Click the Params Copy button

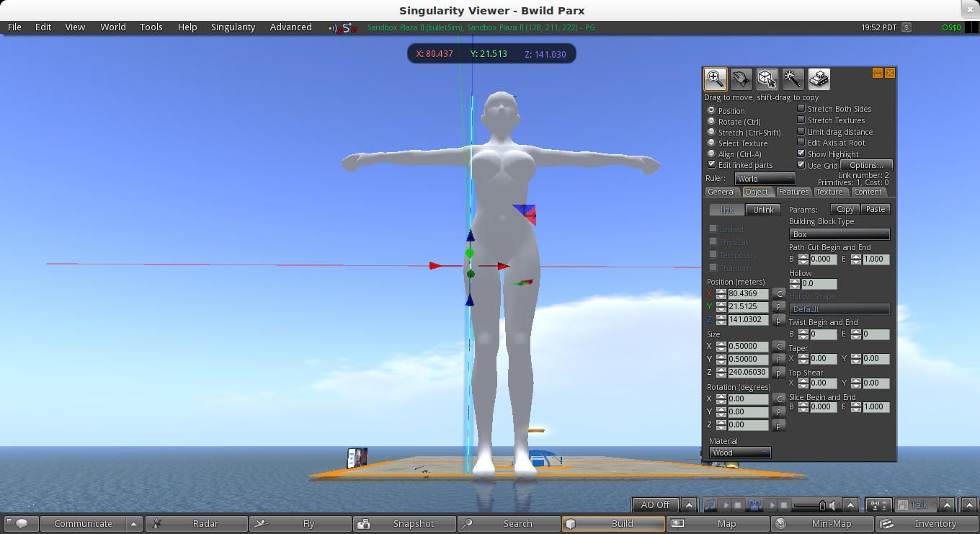(845, 209)
